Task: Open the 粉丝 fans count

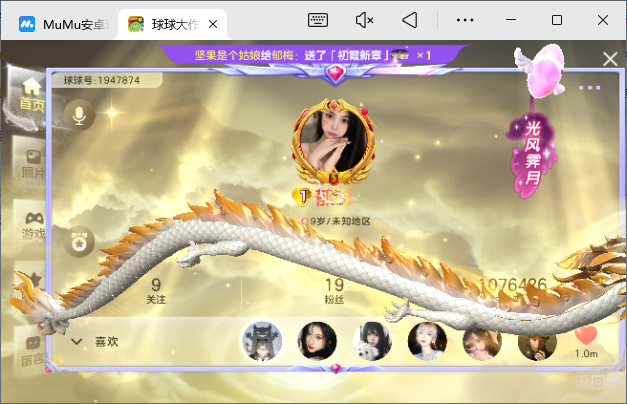Action: click(334, 291)
